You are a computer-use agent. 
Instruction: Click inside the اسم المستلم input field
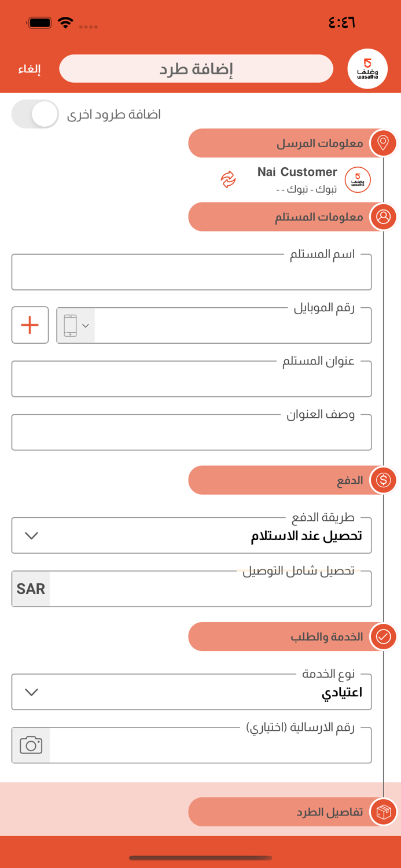coord(191,271)
